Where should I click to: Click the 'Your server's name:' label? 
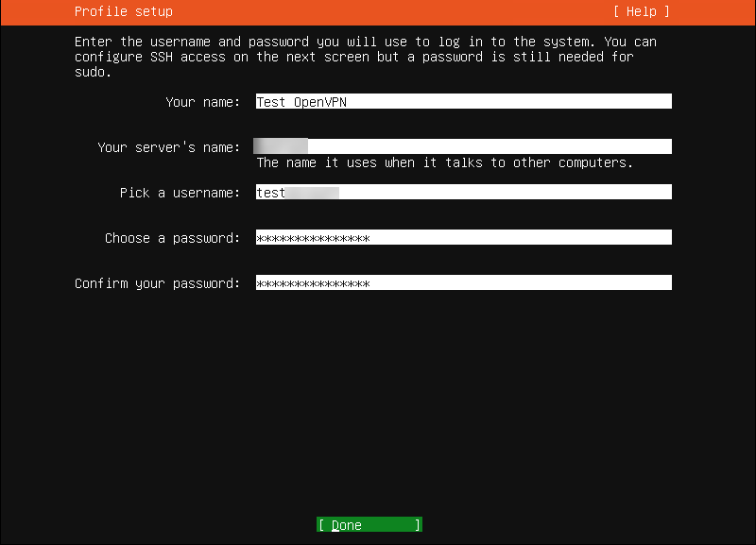[169, 147]
